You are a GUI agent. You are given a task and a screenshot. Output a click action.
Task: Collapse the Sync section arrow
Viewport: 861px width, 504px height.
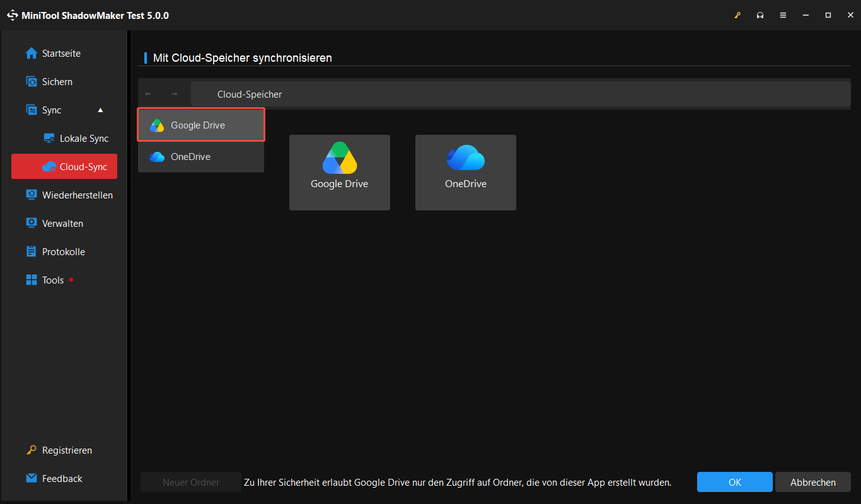pyautogui.click(x=100, y=110)
